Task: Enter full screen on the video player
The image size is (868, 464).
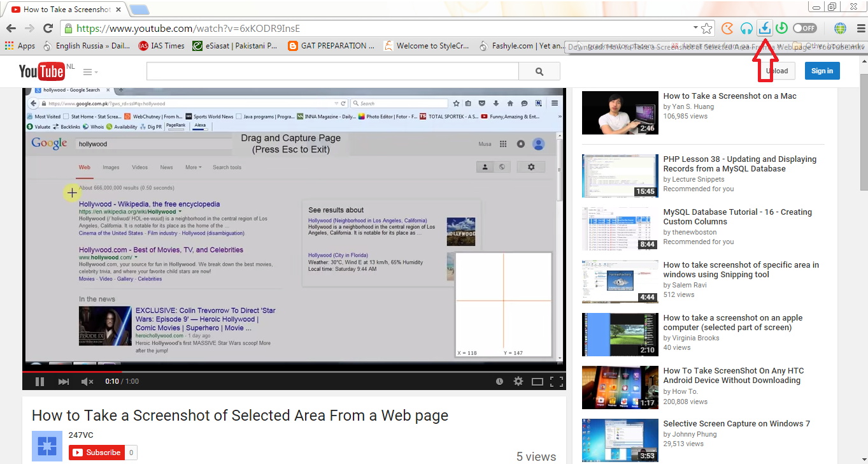Action: click(x=556, y=381)
